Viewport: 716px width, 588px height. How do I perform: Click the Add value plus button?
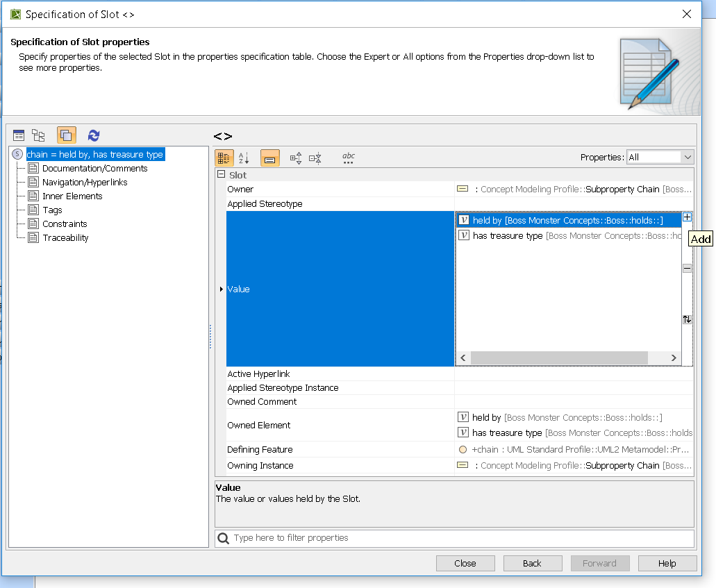687,217
